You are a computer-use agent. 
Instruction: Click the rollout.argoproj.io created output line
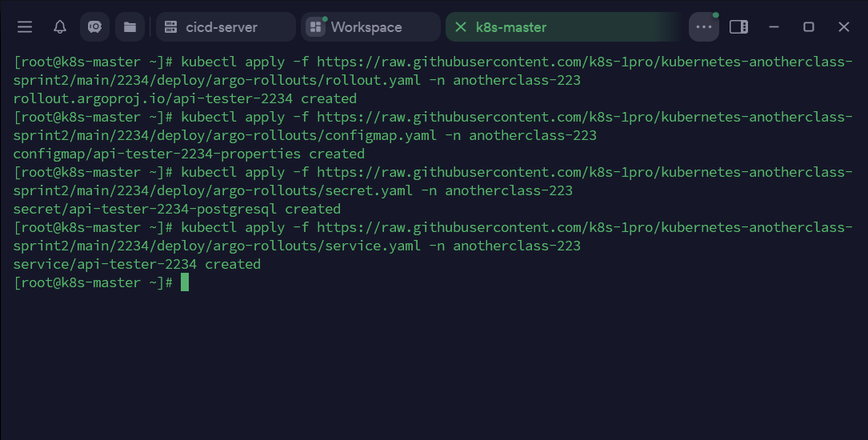click(x=185, y=98)
